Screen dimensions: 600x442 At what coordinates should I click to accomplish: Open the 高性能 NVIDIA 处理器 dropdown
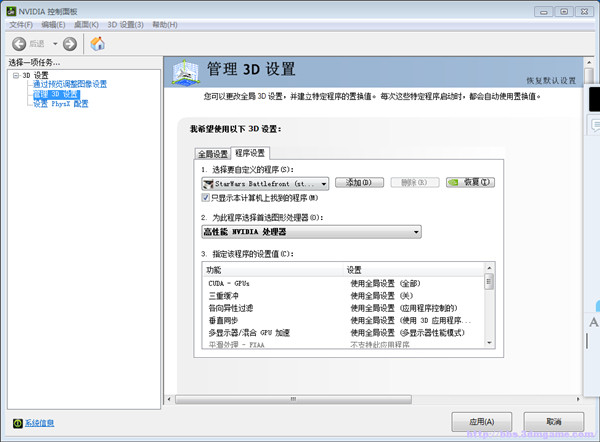[x=311, y=232]
